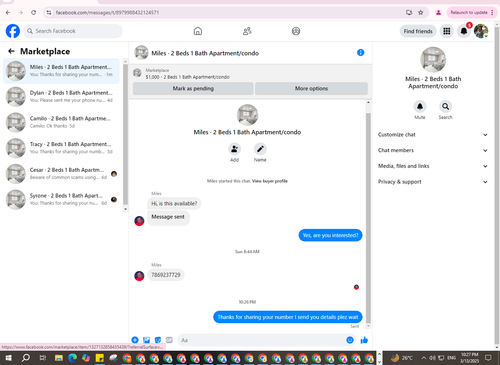Screen dimensions: 500x365
Task: Open the Facebook menu grid icon
Action: 447,31
